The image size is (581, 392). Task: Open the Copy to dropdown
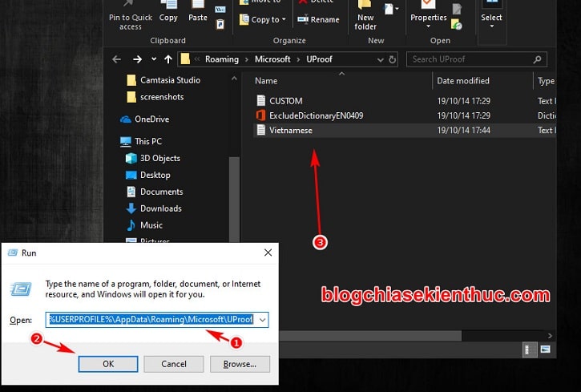[263, 19]
